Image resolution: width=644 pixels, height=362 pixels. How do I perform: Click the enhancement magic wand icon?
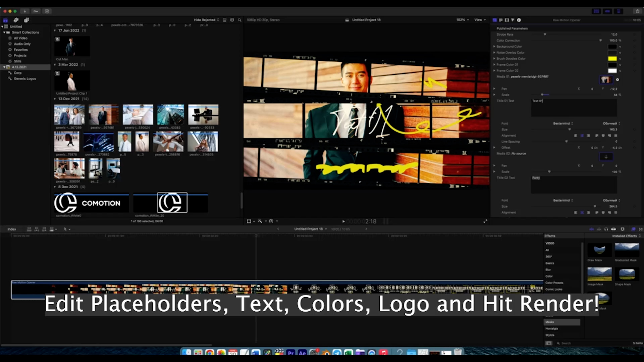tap(260, 221)
